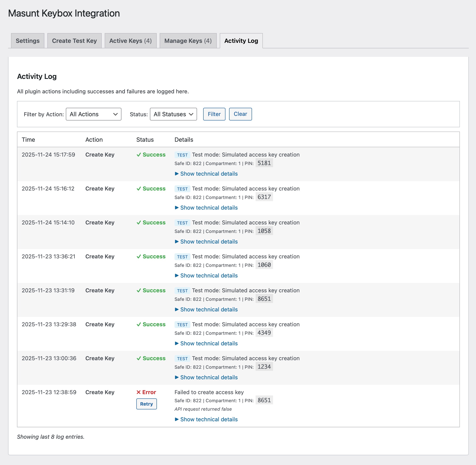
Task: View the Active Keys (4) tab
Action: click(x=130, y=41)
